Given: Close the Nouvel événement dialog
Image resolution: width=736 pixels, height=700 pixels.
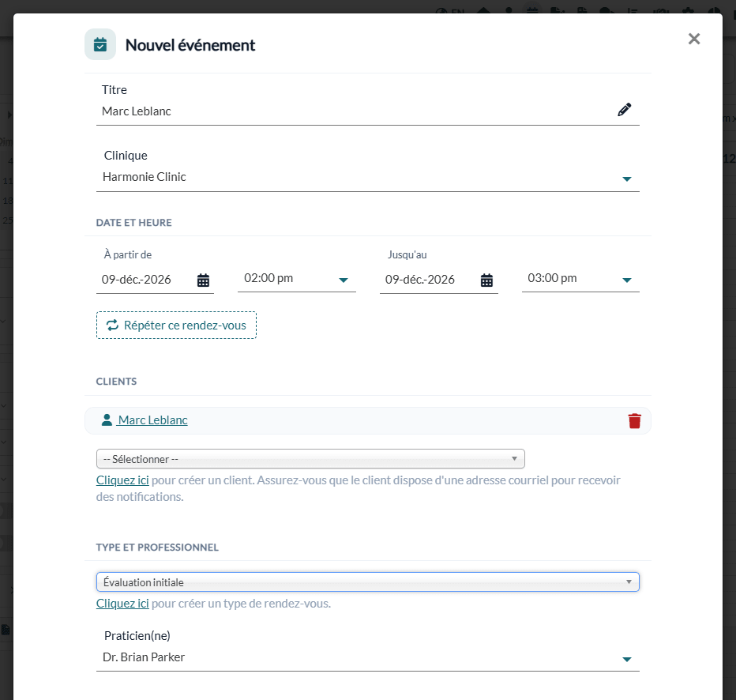Looking at the screenshot, I should [694, 39].
